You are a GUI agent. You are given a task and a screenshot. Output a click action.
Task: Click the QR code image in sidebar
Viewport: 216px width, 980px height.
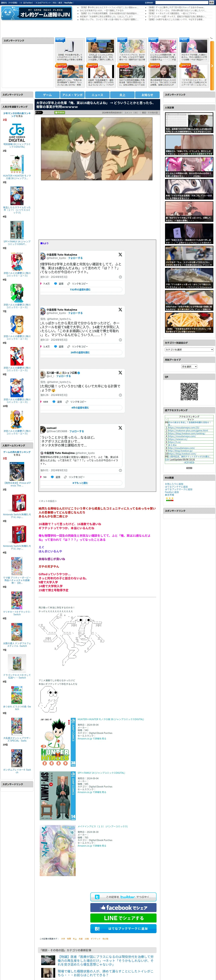click(189, 392)
